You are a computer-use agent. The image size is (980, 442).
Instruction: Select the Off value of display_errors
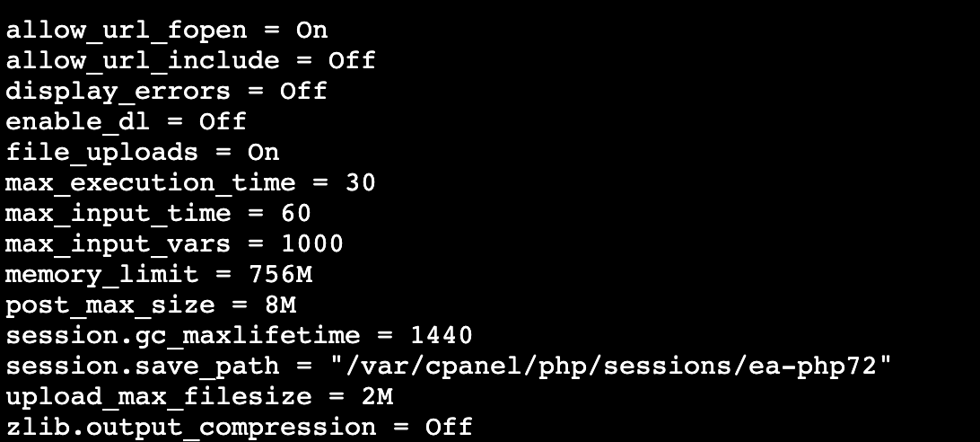(303, 91)
